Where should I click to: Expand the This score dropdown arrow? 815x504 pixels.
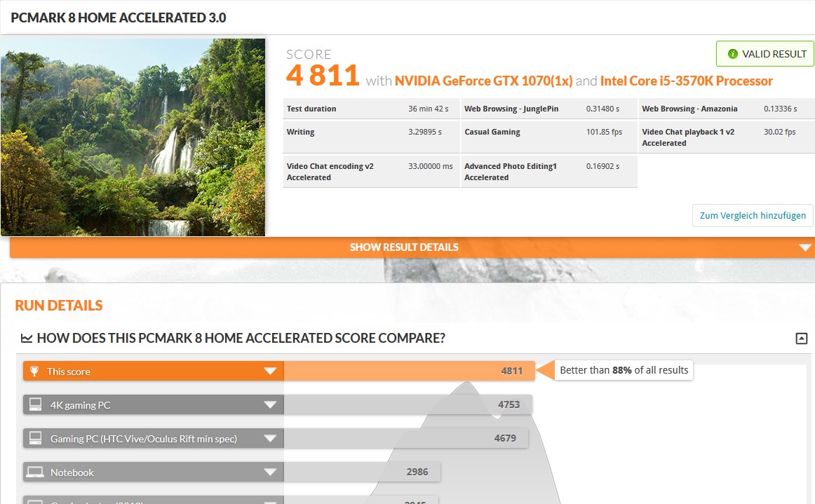point(270,372)
